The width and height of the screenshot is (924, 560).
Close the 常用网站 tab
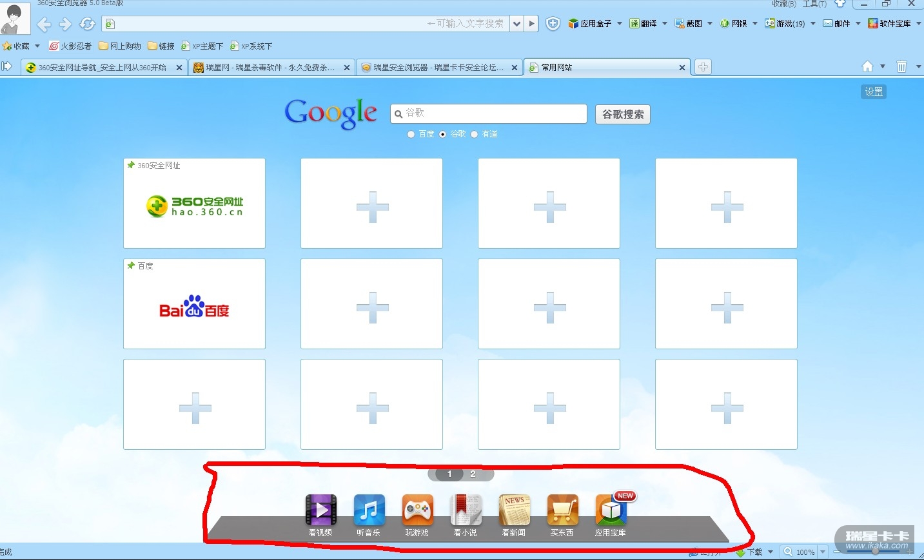point(682,67)
